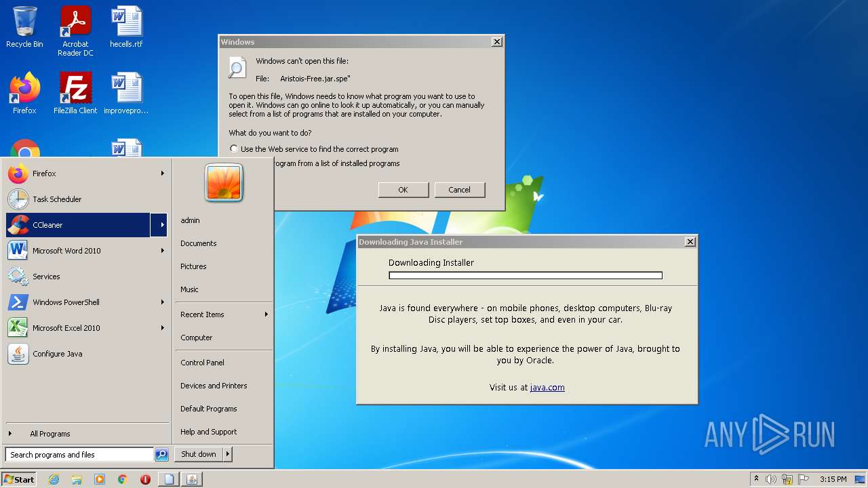Open Documents from the Start menu
The width and height of the screenshot is (868, 488).
[x=199, y=243]
